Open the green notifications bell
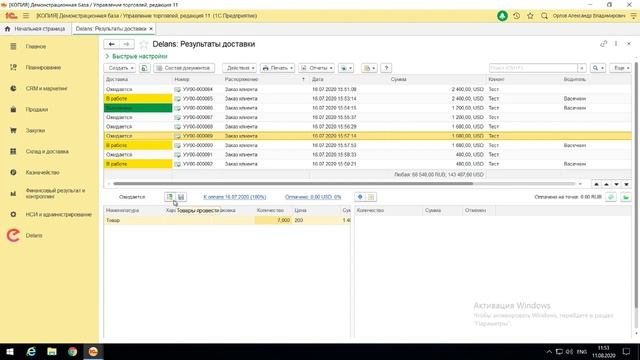The height and width of the screenshot is (360, 640). point(502,16)
